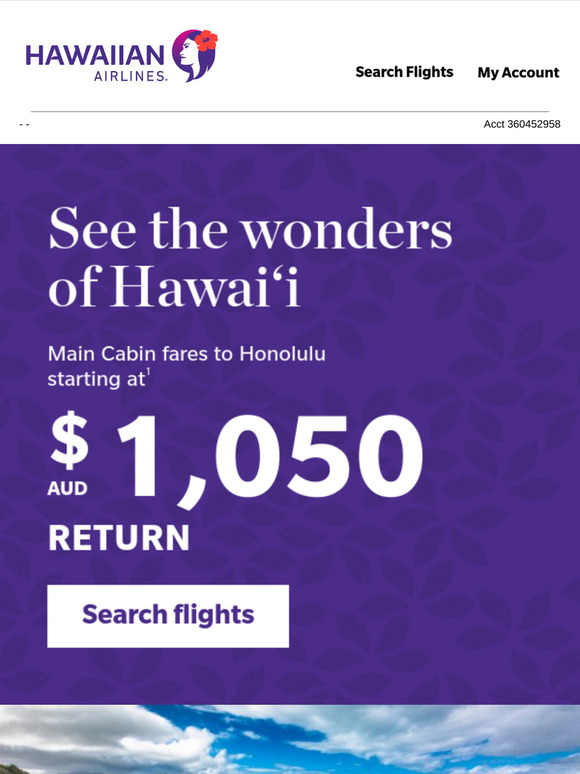Viewport: 580px width, 774px height.
Task: Click the red hibiscus flower in logo
Action: [206, 40]
